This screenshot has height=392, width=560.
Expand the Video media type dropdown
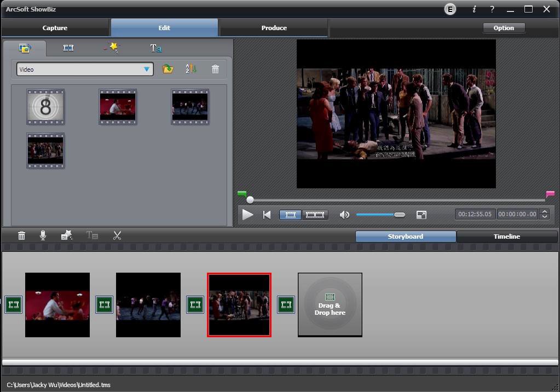[x=147, y=70]
